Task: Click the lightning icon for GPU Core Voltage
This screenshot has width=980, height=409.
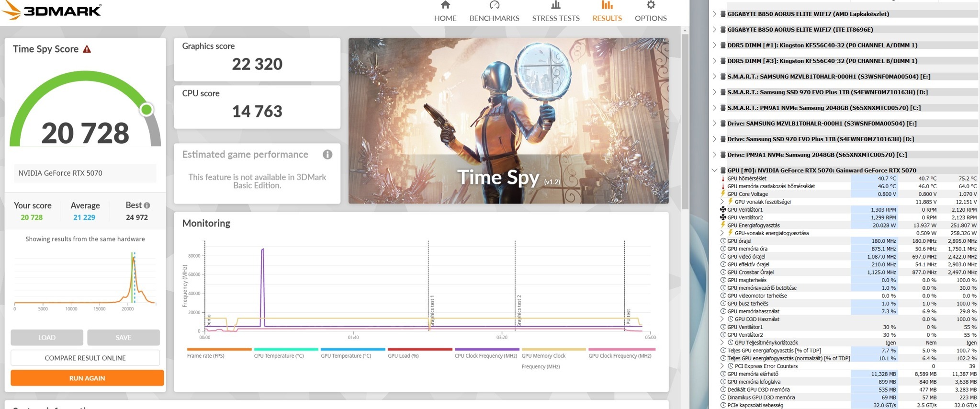Action: [x=723, y=194]
